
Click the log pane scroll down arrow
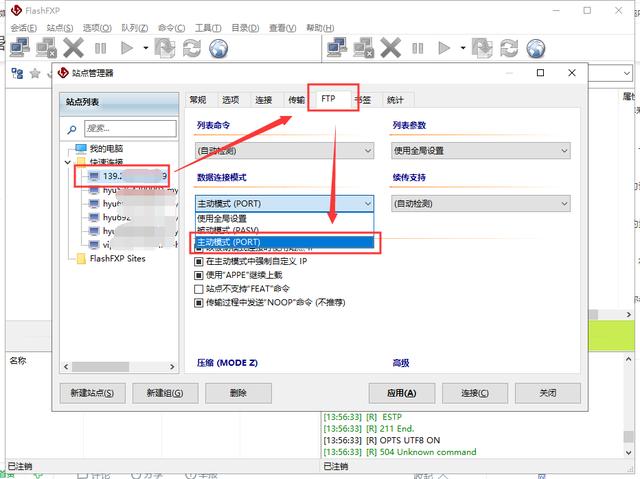click(629, 452)
